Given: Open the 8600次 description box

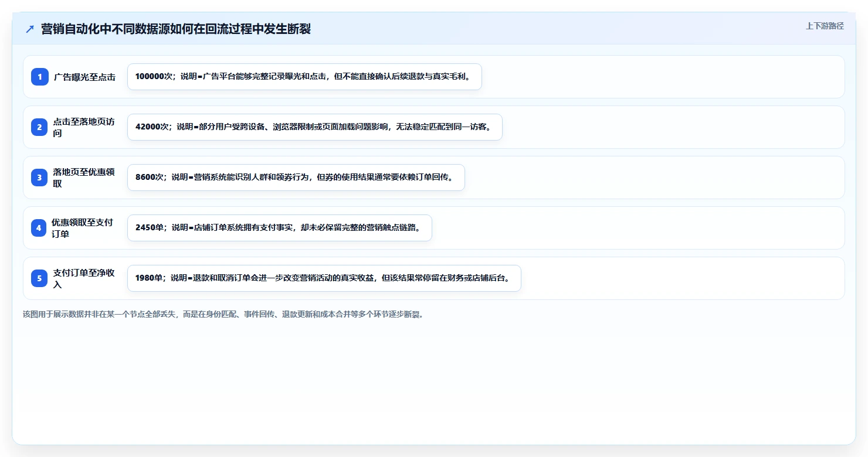Looking at the screenshot, I should (296, 178).
